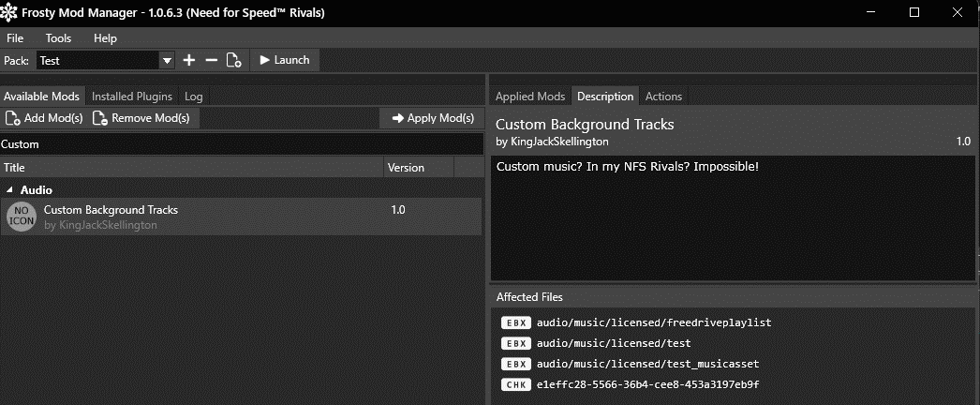Screen dimensions: 980x405
Task: Launch the game with Launch button
Action: pos(285,60)
